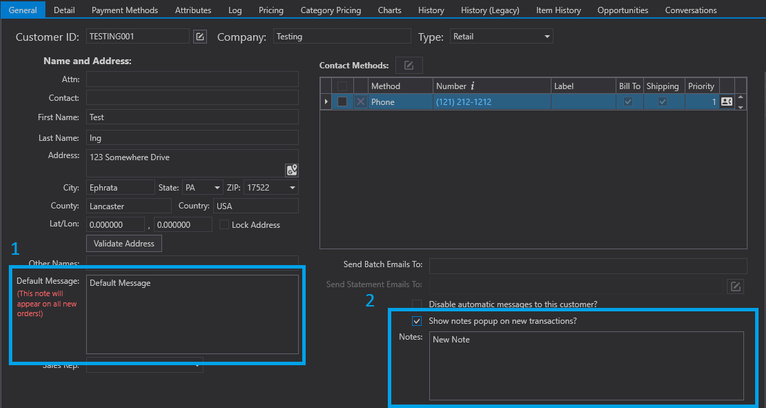Screen dimensions: 766x408
Task: Sort by the Method column header
Action: coord(400,86)
